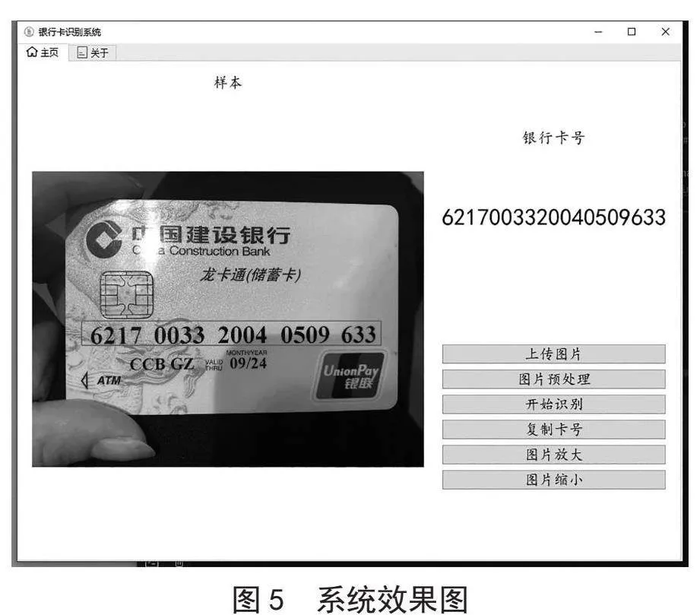Click the 样本 label
Viewport: 700px width, 615px height.
[228, 83]
